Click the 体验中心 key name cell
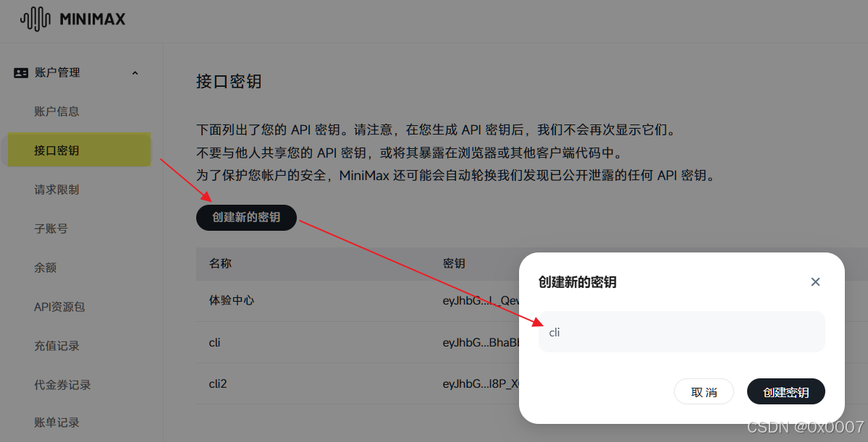The width and height of the screenshot is (868, 442). click(232, 300)
